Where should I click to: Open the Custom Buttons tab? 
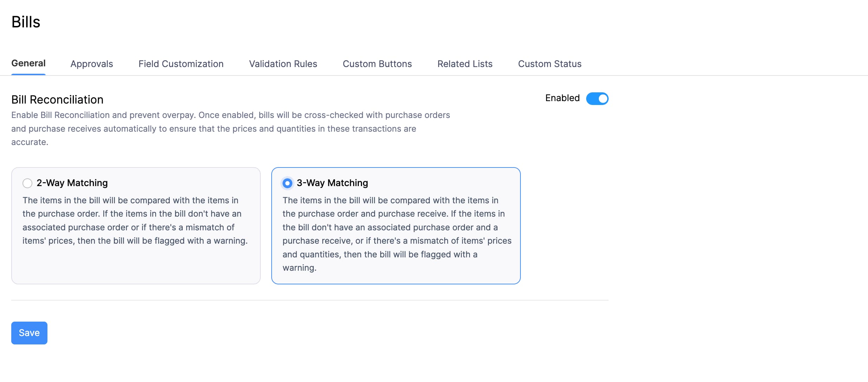pyautogui.click(x=377, y=64)
